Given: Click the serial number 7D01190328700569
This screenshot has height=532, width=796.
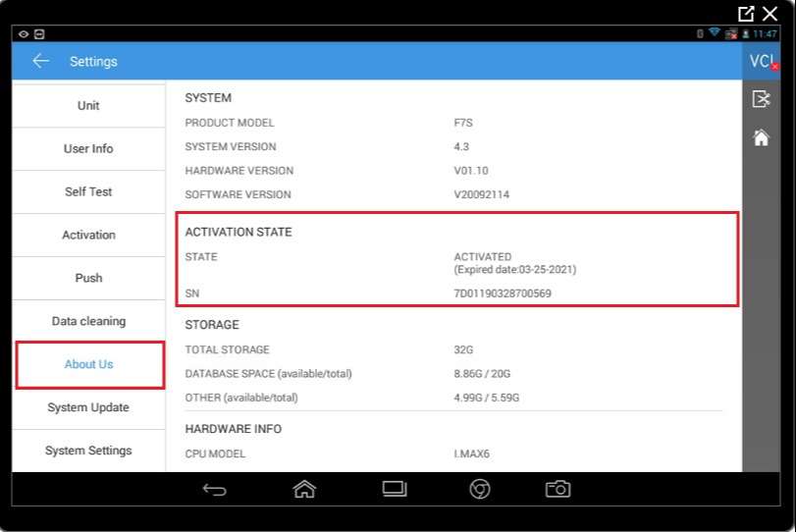Looking at the screenshot, I should pos(503,293).
